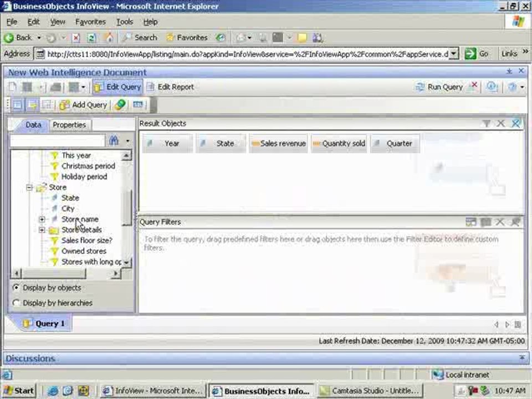Click Result Objects remove all icon
Screen dimensions: 532x399
pyautogui.click(x=516, y=124)
